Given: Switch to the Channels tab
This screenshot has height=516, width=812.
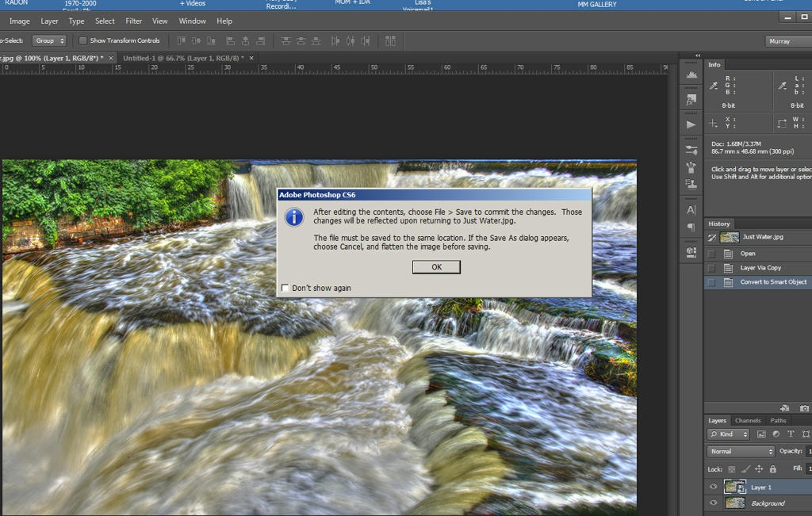Looking at the screenshot, I should 748,420.
